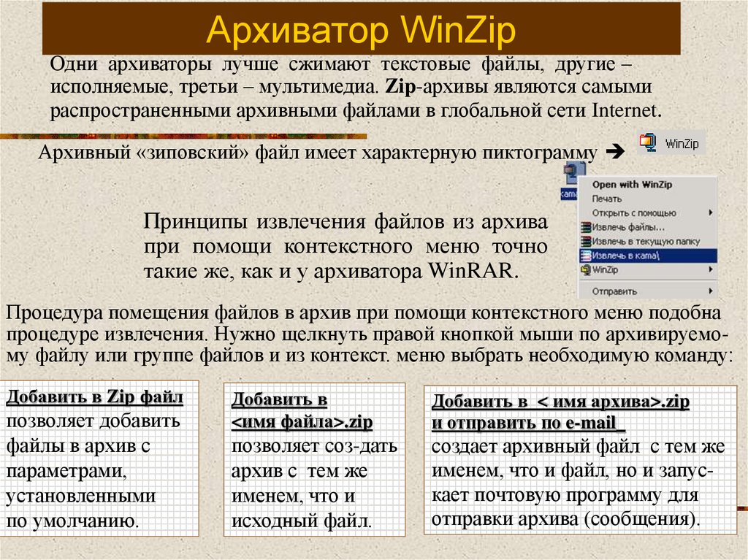The width and height of the screenshot is (748, 560).
Task: Click the books icon beside Извлечь файлы...
Action: coord(586,227)
